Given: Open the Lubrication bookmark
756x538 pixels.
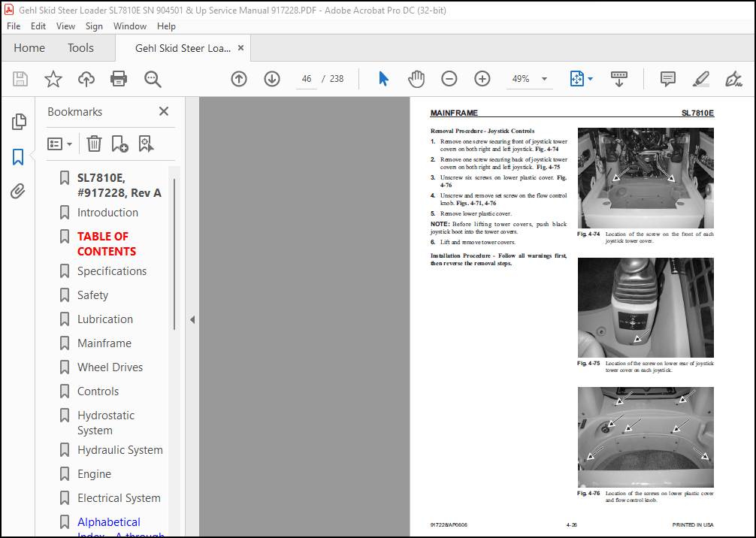Looking at the screenshot, I should [x=105, y=319].
